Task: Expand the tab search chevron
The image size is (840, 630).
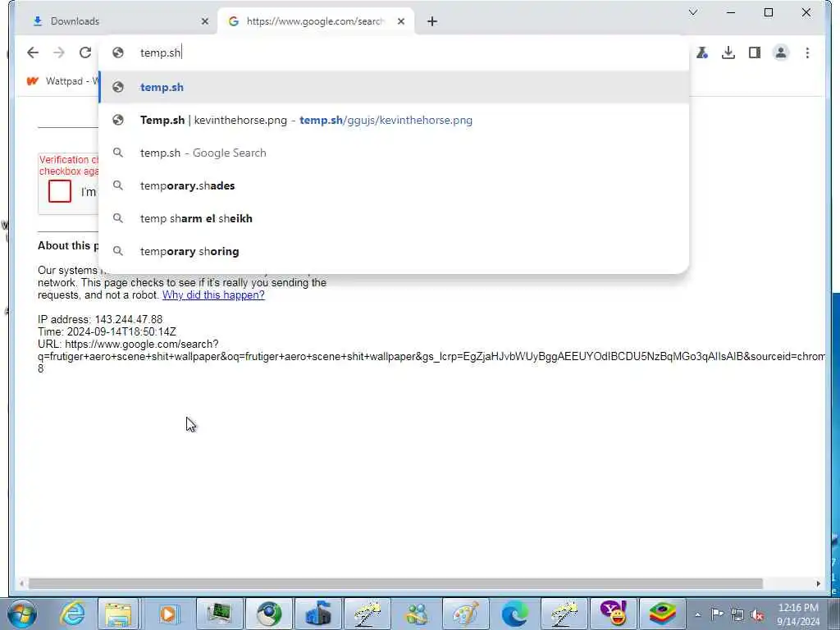Action: 692,12
